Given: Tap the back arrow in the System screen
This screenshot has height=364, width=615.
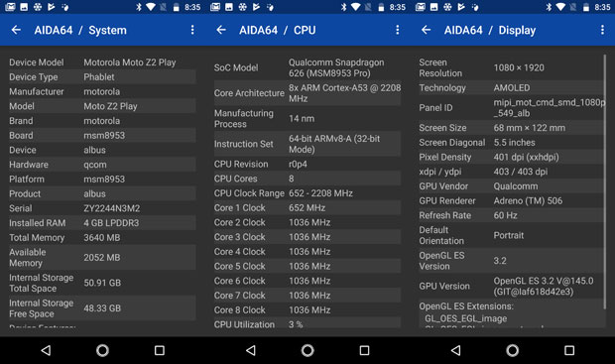Looking at the screenshot, I should coord(16,30).
